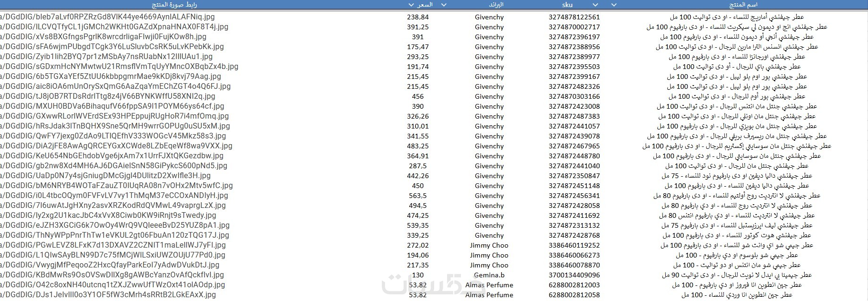Image resolution: width=868 pixels, height=301 pixels.
Task: Open the filter arrow beside السعر header
Action: click(x=411, y=5)
